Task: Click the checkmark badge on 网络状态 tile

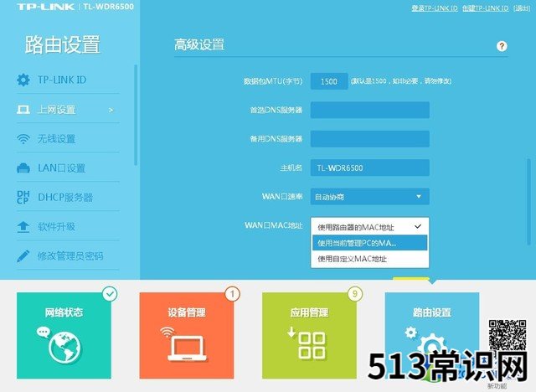Action: [110, 294]
